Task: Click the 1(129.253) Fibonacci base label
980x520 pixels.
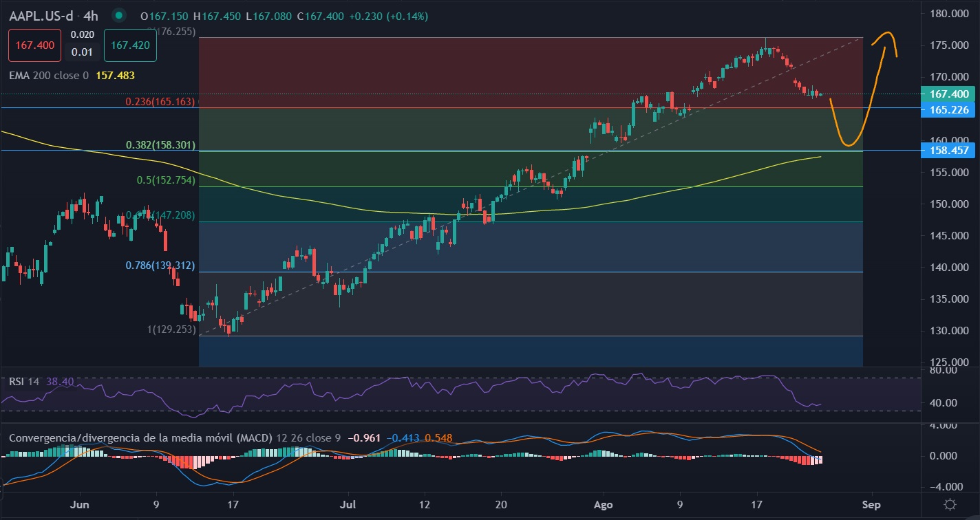Action: point(171,331)
